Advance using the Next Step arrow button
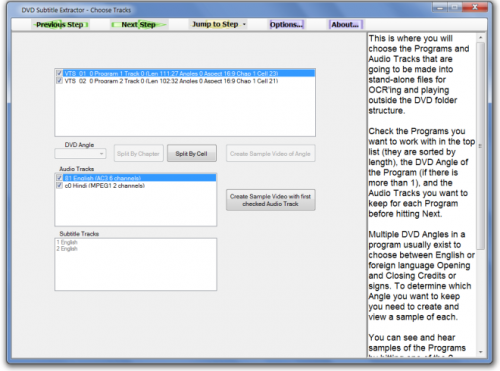The height and width of the screenshot is (371, 500). [139, 25]
